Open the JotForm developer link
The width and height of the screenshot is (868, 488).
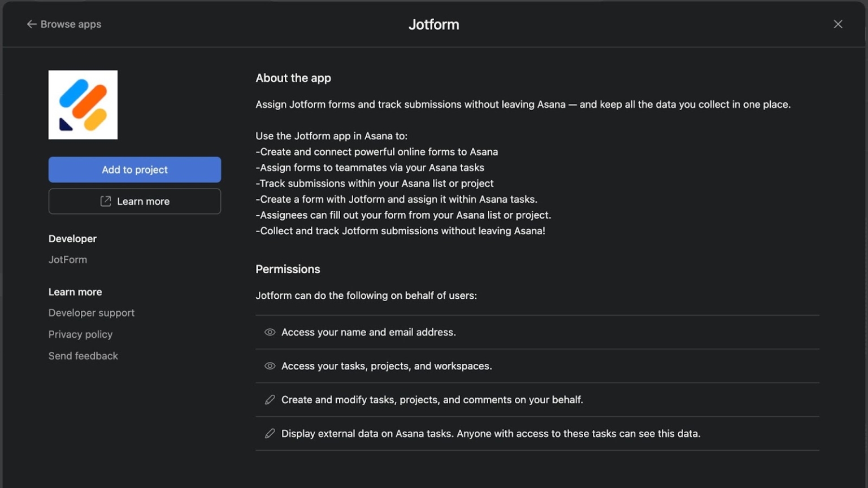point(67,259)
